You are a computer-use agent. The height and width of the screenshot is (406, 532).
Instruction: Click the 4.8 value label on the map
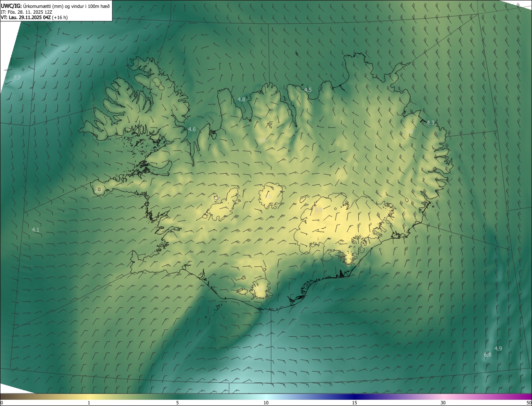(241, 99)
